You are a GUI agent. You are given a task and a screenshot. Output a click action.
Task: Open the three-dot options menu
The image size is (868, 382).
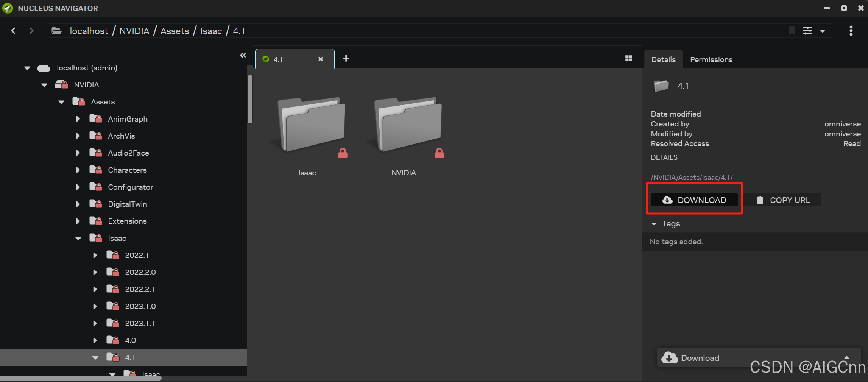(x=851, y=31)
